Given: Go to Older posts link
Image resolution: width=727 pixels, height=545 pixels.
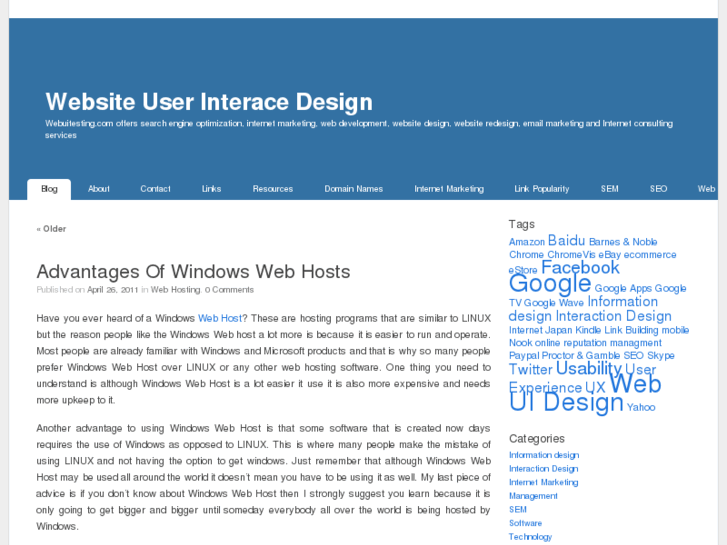Looking at the screenshot, I should coord(51,229).
